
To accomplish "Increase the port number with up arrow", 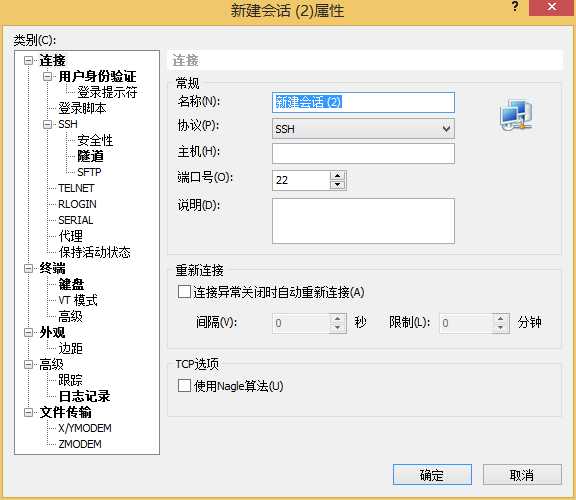I will pyautogui.click(x=338, y=175).
